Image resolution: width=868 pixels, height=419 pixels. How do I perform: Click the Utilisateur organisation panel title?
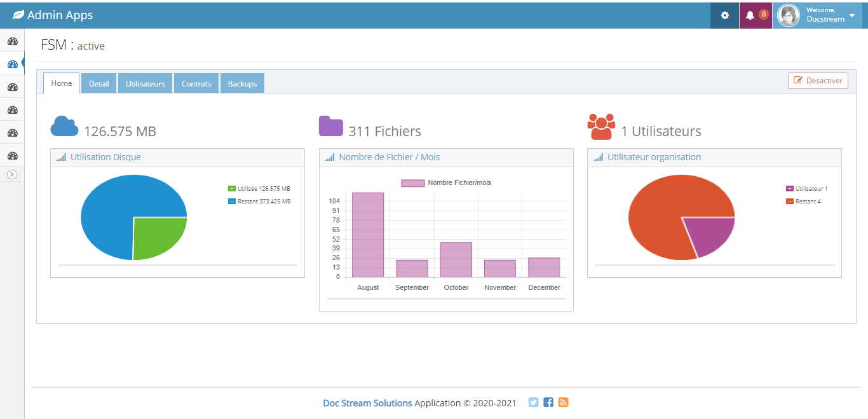coord(654,157)
